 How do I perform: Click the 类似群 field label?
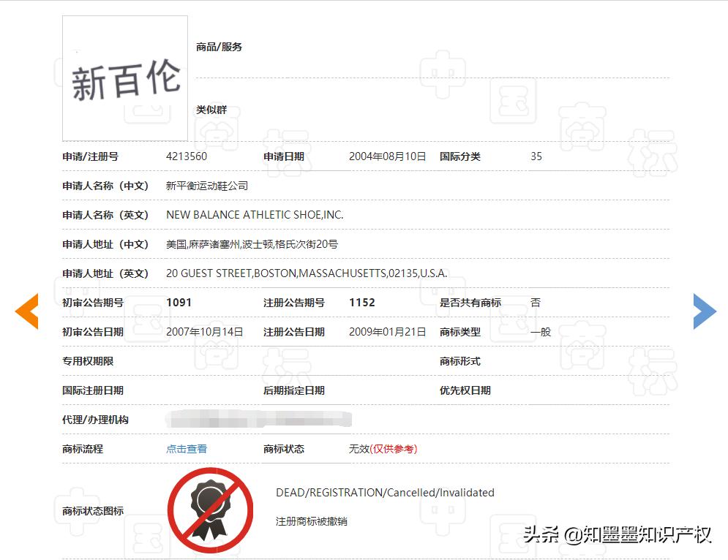(x=211, y=110)
